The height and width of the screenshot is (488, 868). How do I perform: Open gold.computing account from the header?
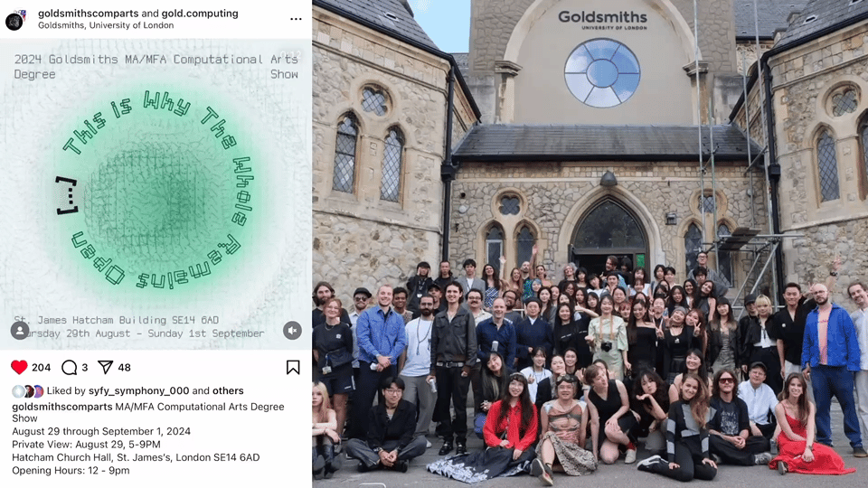pos(200,14)
